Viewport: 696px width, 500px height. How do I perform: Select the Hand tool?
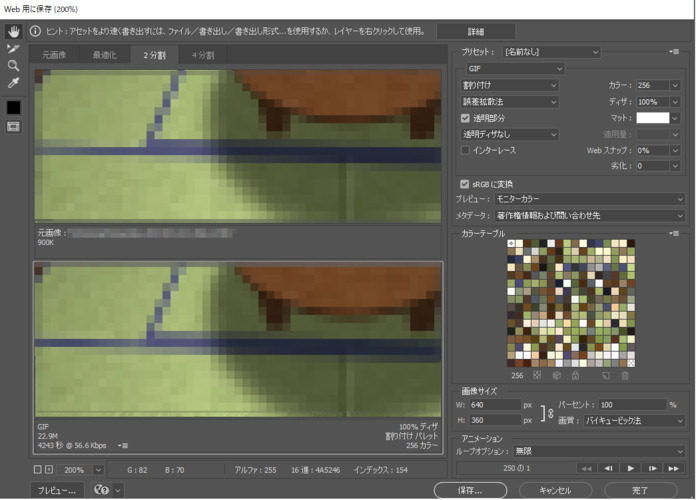pyautogui.click(x=13, y=30)
